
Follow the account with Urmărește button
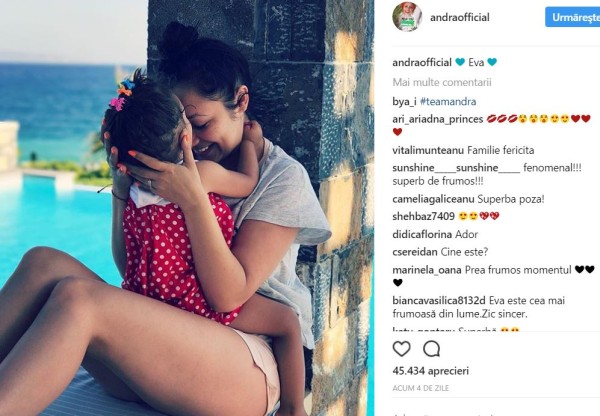[572, 17]
